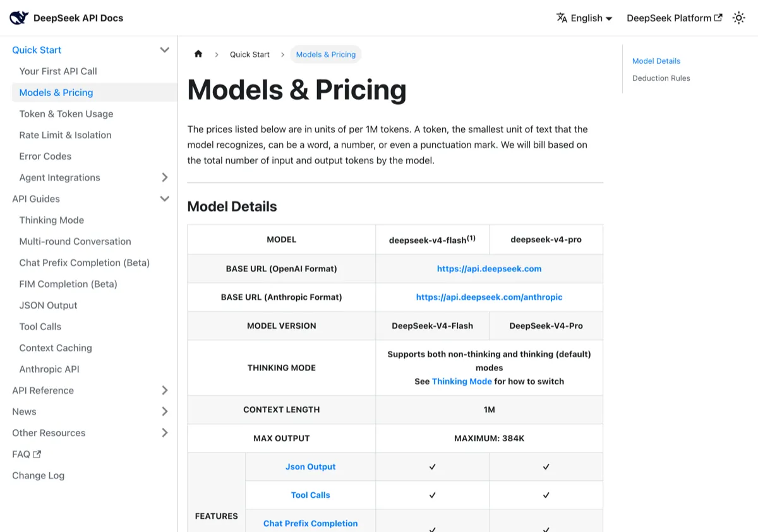Click the home breadcrumb icon
The height and width of the screenshot is (532, 758).
pos(198,54)
